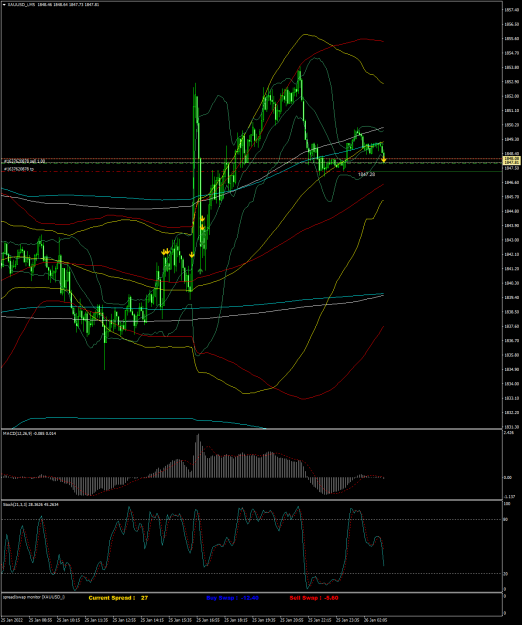This screenshot has height=625, width=522.
Task: Click the green buy arrow below the spike candle
Action: (x=200, y=271)
